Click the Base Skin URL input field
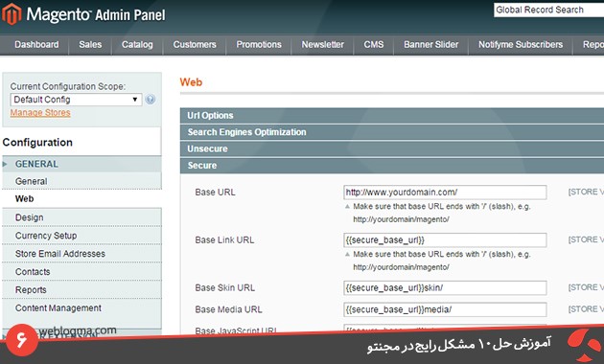 (x=445, y=287)
